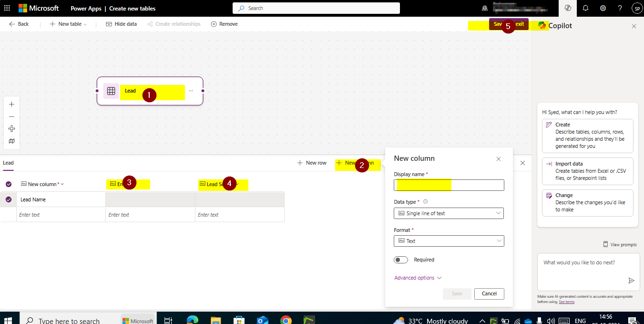This screenshot has height=324, width=644.
Task: Click the Cancel button in New column dialog
Action: (x=489, y=293)
